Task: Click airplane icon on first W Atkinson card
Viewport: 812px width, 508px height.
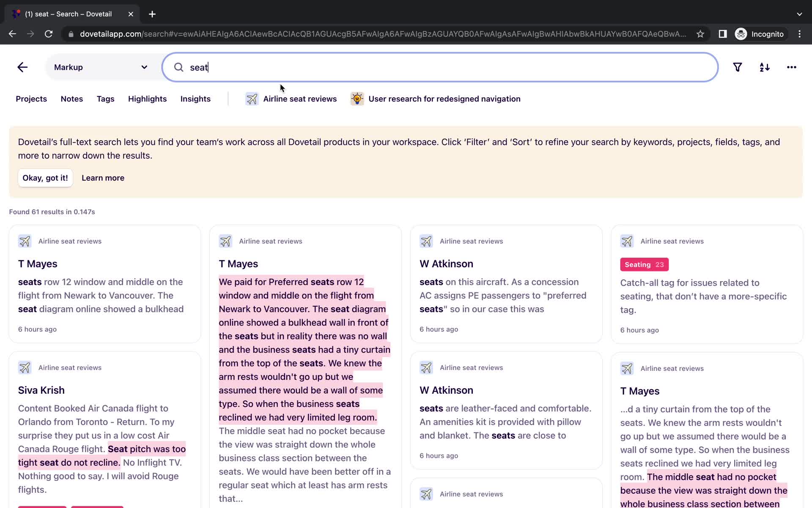Action: click(426, 241)
